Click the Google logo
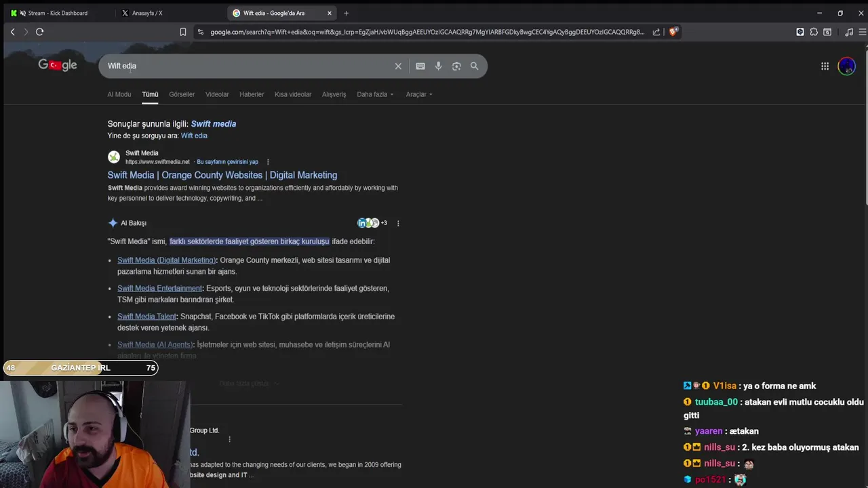This screenshot has width=868, height=488. (58, 65)
